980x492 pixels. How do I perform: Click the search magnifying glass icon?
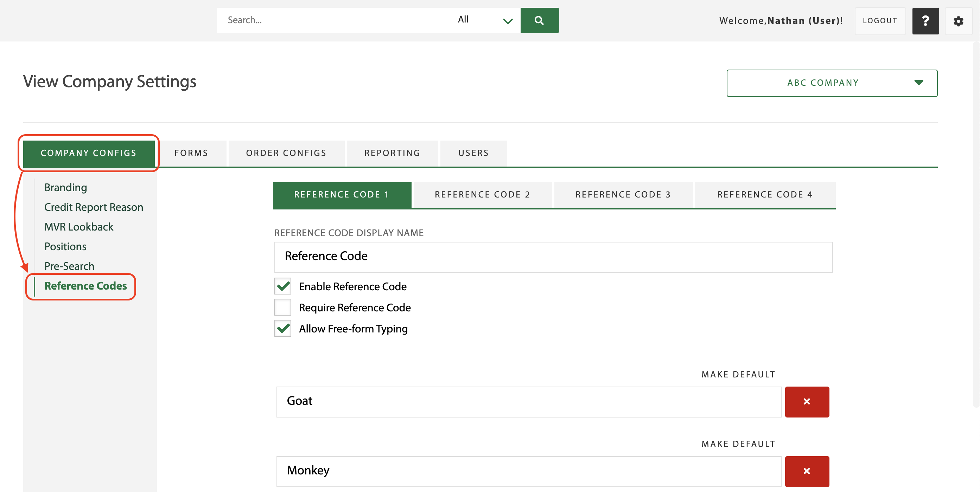(x=538, y=20)
